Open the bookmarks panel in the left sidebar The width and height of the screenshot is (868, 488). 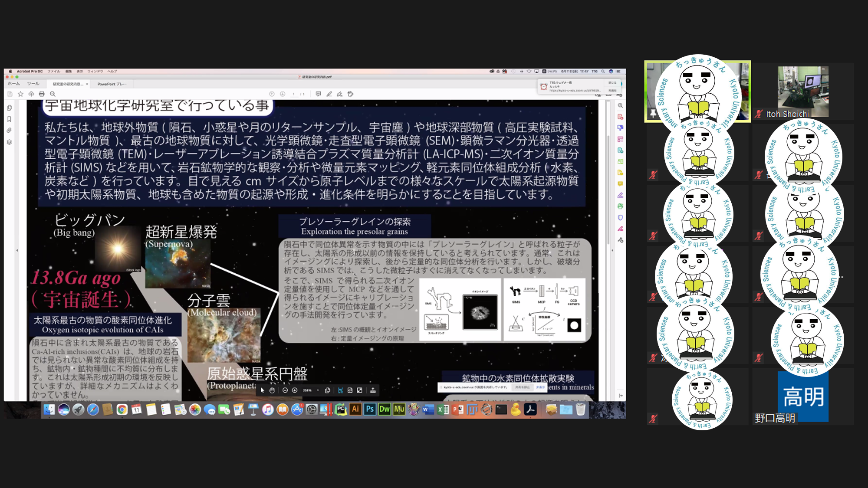tap(9, 119)
